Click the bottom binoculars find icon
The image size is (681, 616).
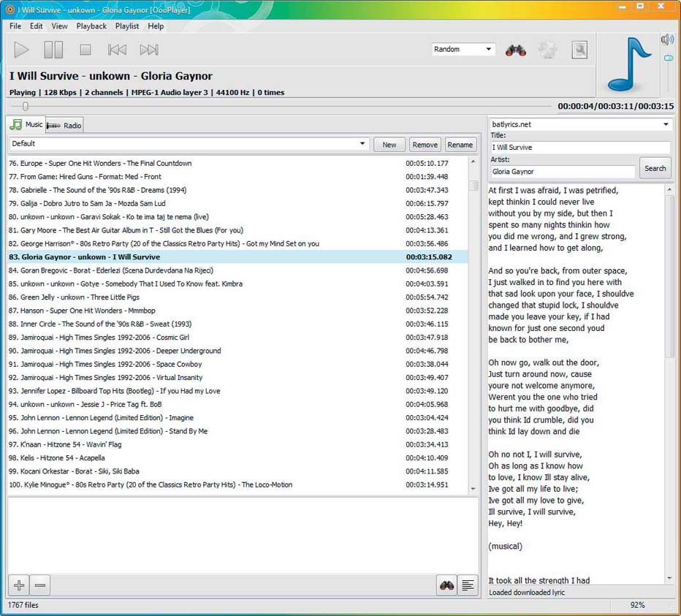[446, 585]
